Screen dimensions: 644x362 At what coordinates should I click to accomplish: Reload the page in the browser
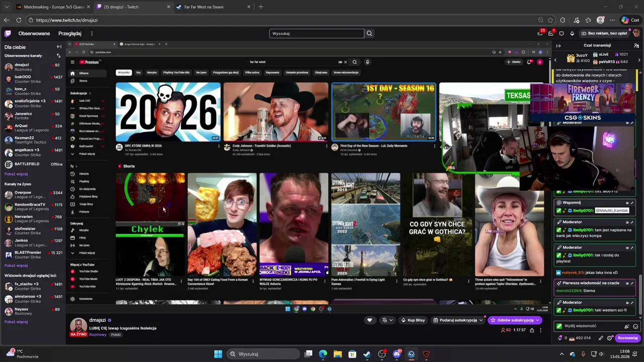19,20
